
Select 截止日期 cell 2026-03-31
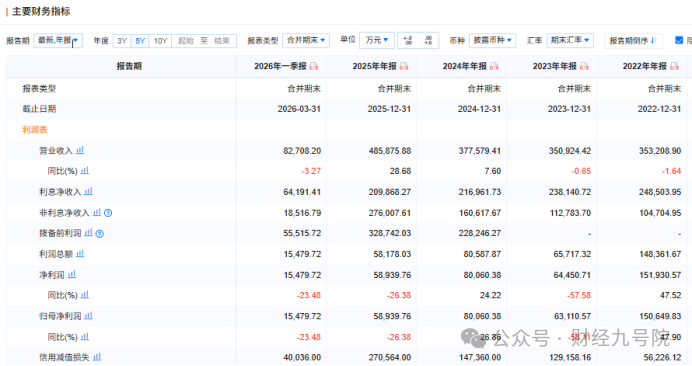tap(299, 109)
